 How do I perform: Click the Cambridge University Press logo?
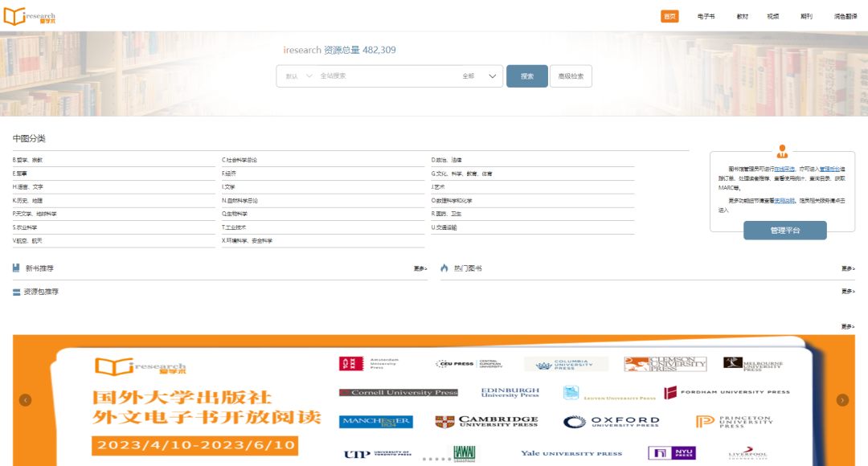486,422
